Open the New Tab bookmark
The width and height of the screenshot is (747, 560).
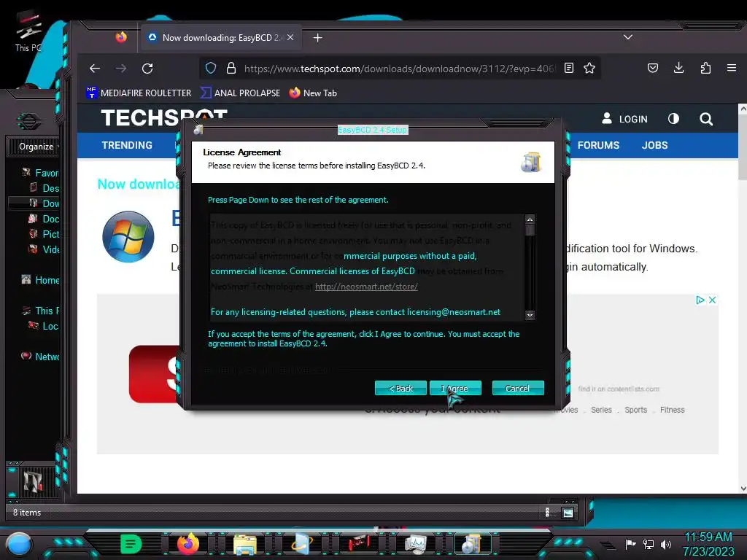[x=313, y=93]
